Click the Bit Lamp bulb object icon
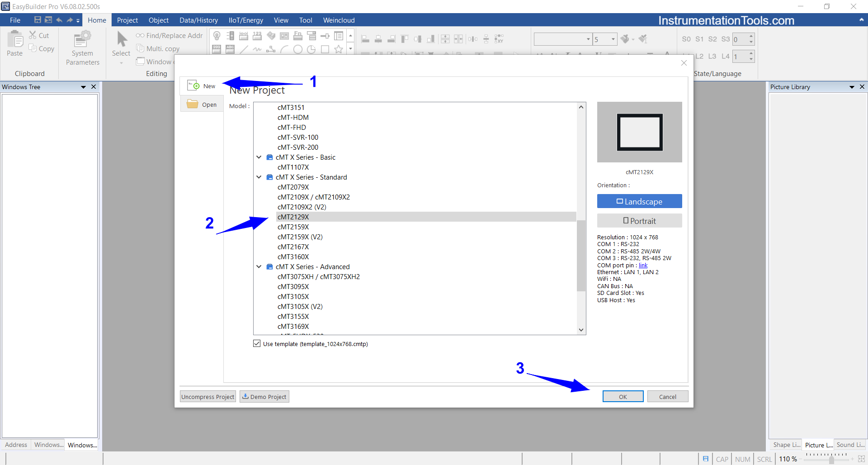This screenshot has width=868, height=465. 217,36
